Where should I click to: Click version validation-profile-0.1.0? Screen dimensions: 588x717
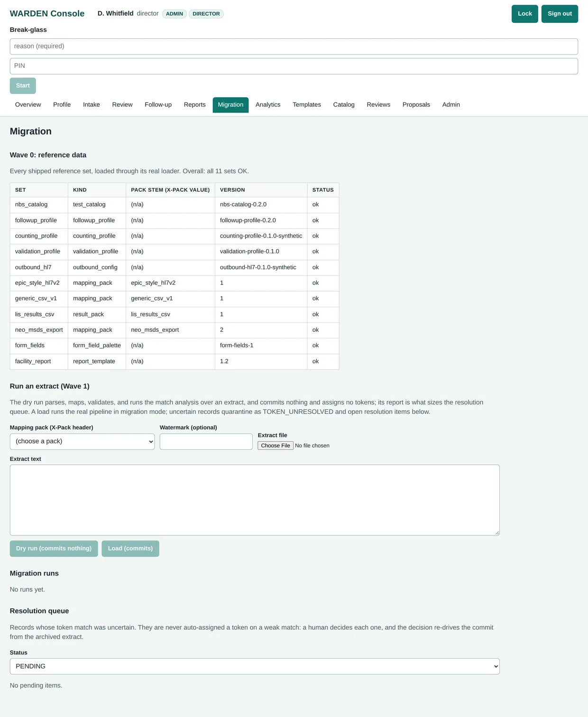261,252
